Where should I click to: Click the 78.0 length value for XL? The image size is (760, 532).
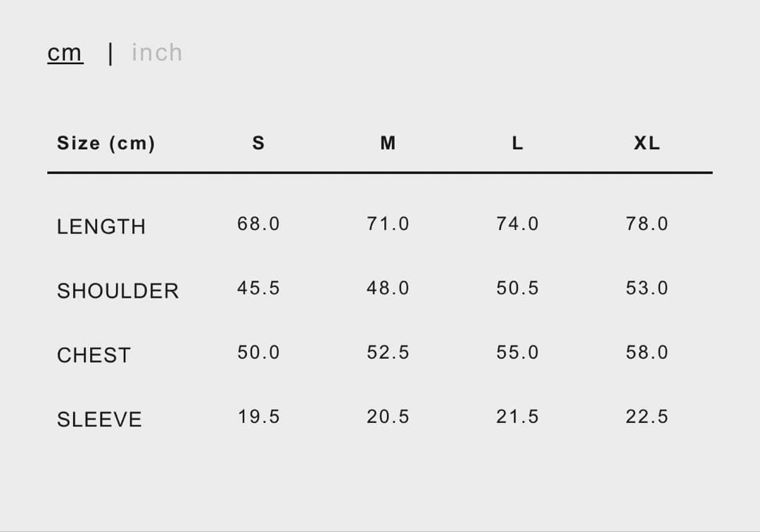click(647, 224)
